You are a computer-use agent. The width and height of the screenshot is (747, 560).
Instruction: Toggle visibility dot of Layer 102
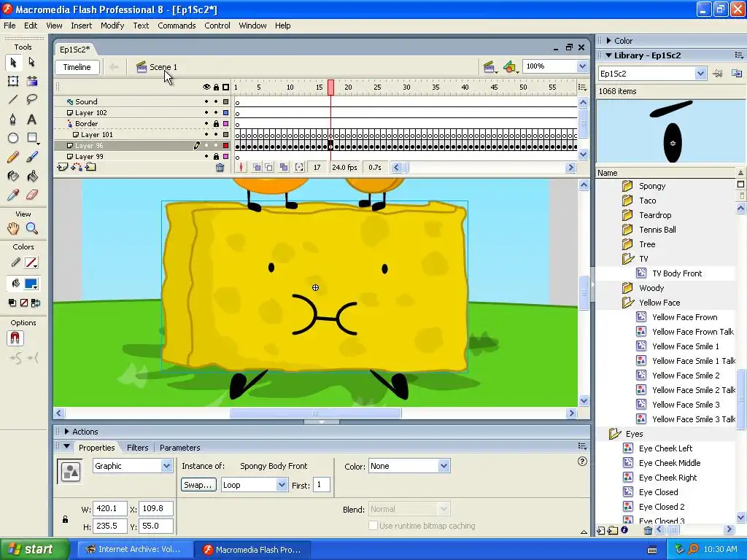click(x=206, y=112)
